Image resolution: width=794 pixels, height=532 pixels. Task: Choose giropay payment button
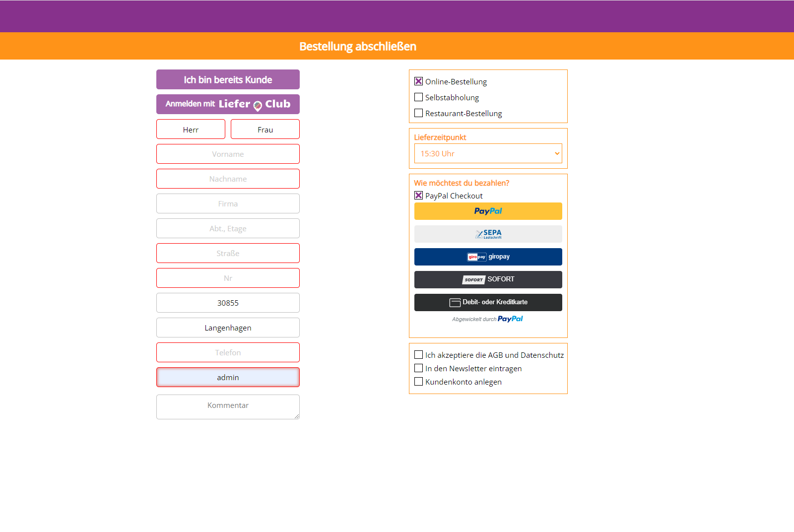pos(488,257)
